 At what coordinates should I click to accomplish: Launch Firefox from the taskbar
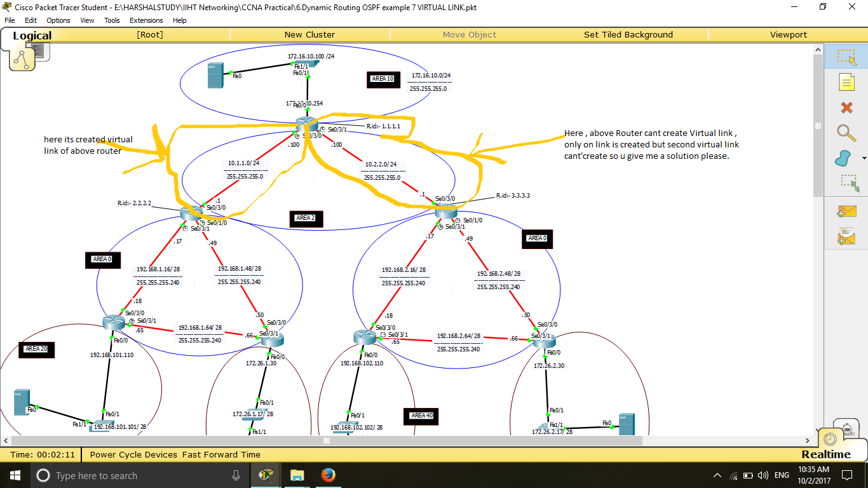(x=328, y=475)
